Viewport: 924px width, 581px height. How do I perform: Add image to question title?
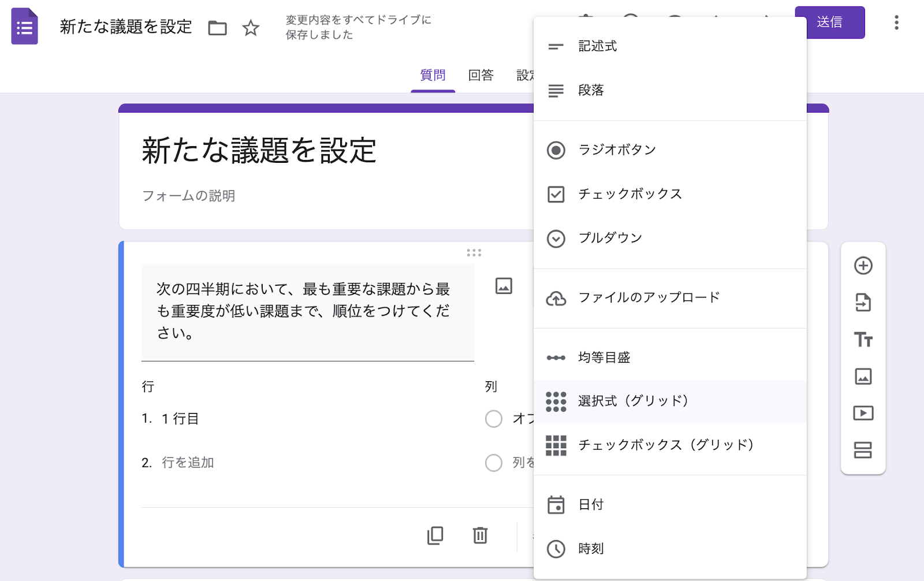click(x=504, y=286)
